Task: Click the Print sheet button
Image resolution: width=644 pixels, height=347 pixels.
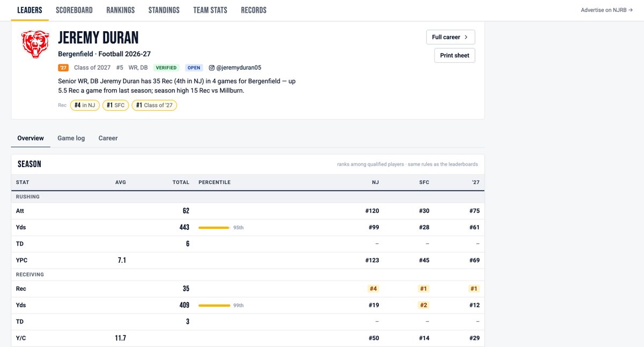Action: point(455,55)
